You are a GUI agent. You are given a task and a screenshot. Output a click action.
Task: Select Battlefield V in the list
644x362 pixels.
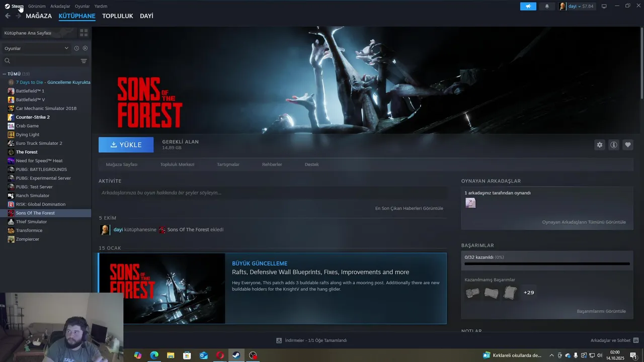pyautogui.click(x=30, y=100)
